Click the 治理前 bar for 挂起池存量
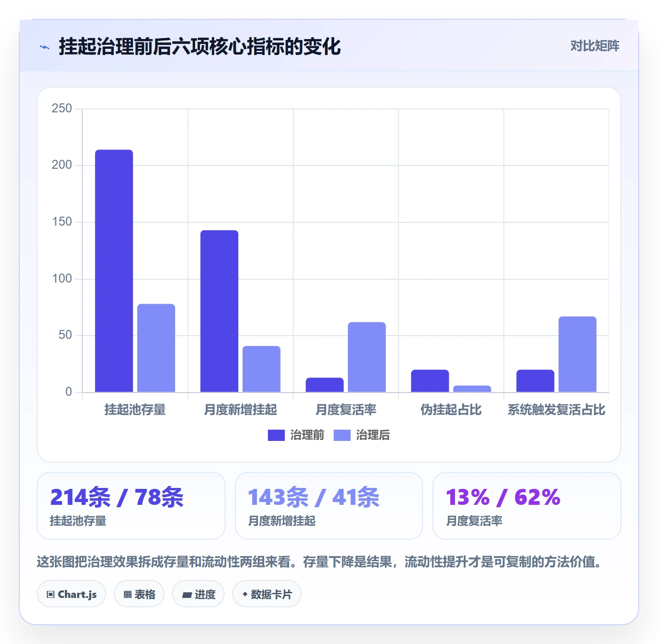This screenshot has width=658, height=644. coord(114,271)
